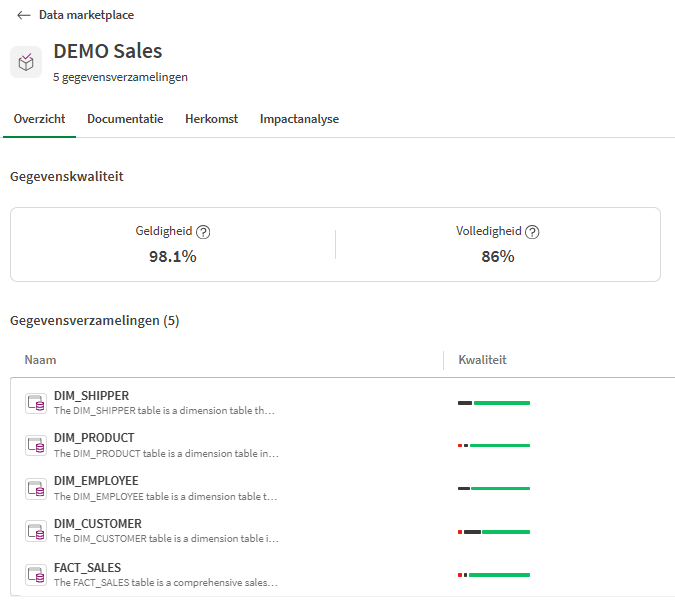Open the Documentatie tab

coord(125,119)
